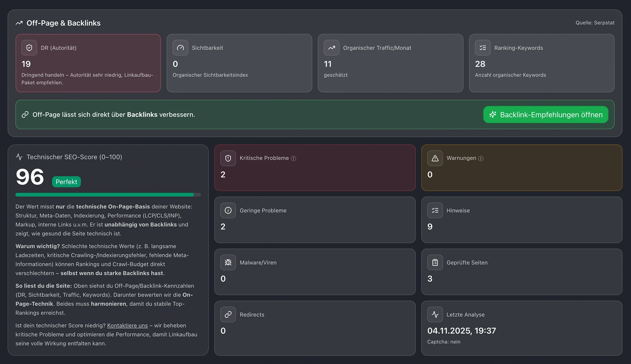This screenshot has width=631, height=364.
Task: Click the Ranking-Keywords list icon
Action: pyautogui.click(x=483, y=48)
